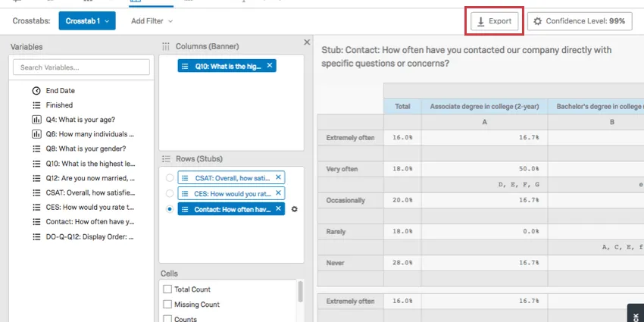
Task: Click the Export download icon
Action: [x=480, y=21]
